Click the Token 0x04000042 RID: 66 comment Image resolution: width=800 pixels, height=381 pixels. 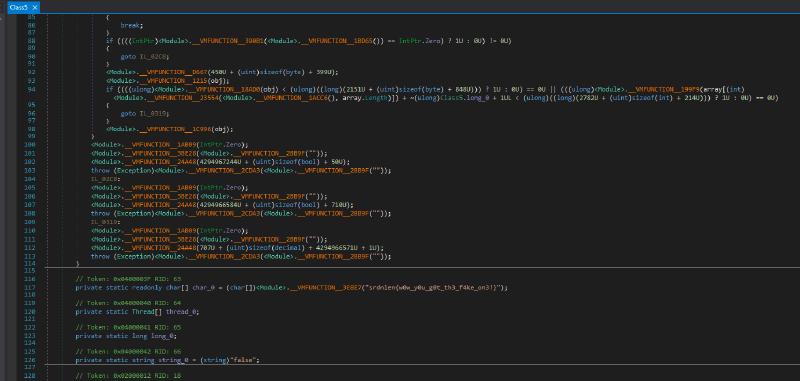coord(128,351)
